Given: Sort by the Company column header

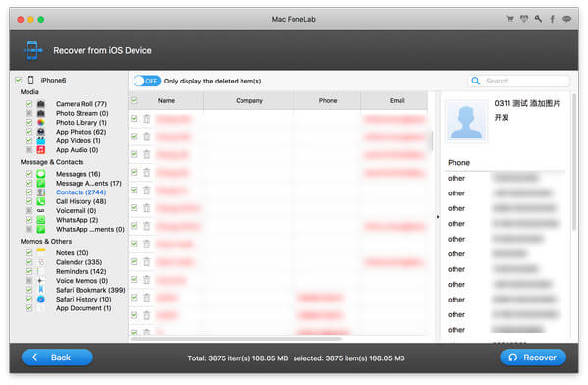Looking at the screenshot, I should tap(249, 100).
